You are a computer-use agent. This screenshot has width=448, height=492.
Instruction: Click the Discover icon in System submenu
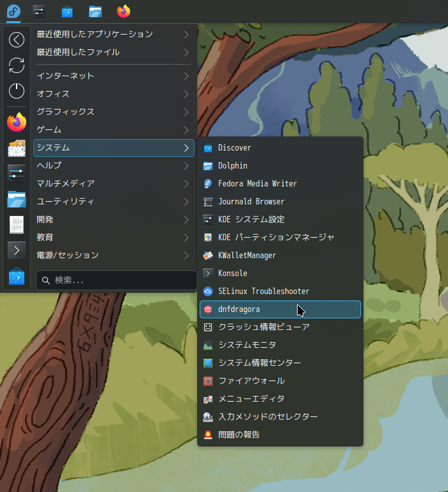[208, 148]
